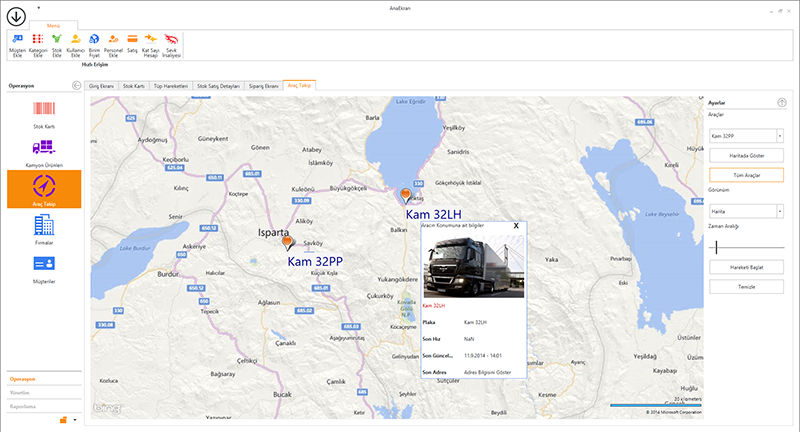Expand the Görünüm Harita combo box

780,211
